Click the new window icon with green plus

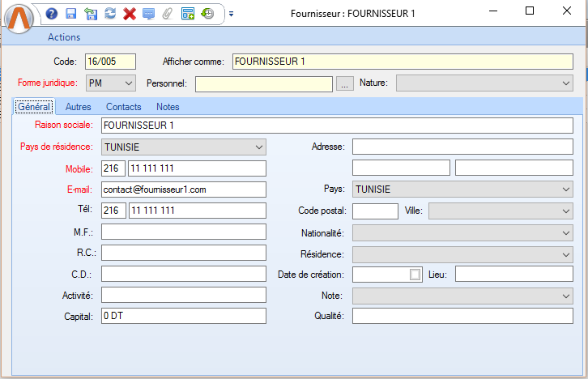(188, 13)
